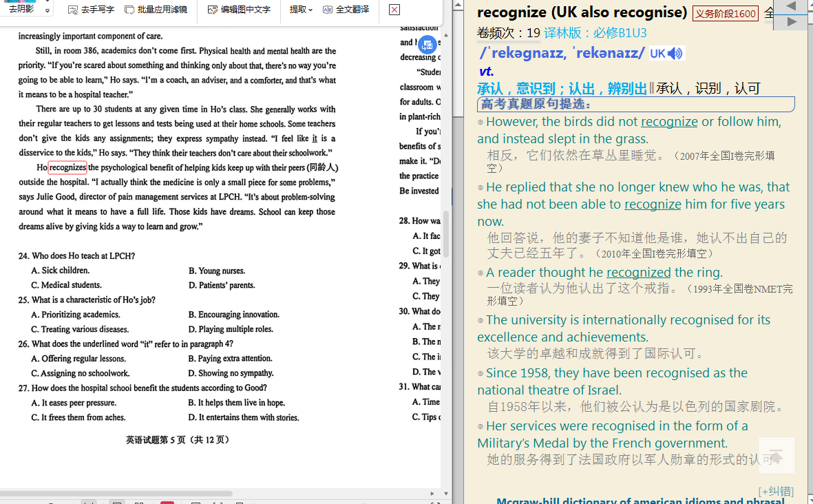This screenshot has width=813, height=504.
Task: Click the remove handwriting (去手写字) tool
Action: pyautogui.click(x=91, y=10)
